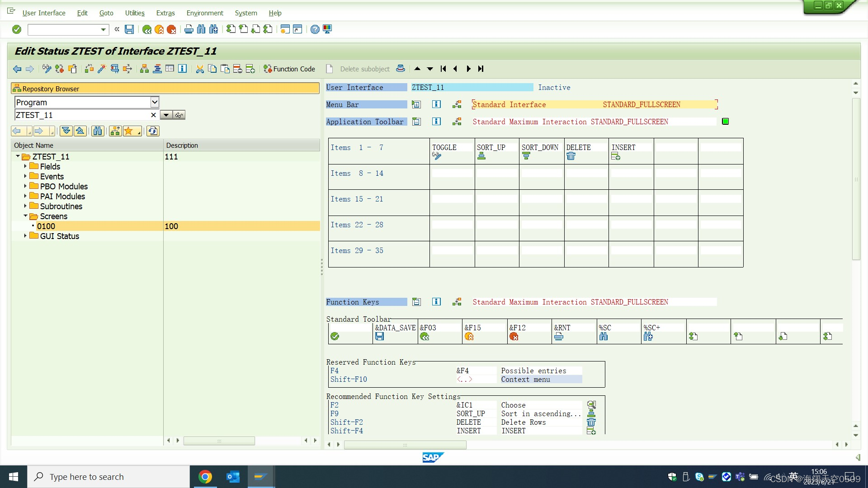Click the Activate magic wand icon
868x488 pixels.
click(x=102, y=69)
